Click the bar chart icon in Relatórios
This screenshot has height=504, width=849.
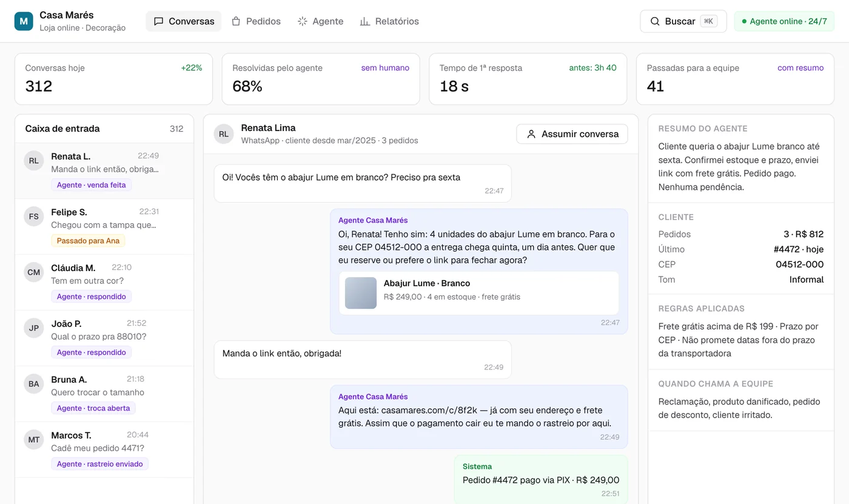pyautogui.click(x=365, y=21)
